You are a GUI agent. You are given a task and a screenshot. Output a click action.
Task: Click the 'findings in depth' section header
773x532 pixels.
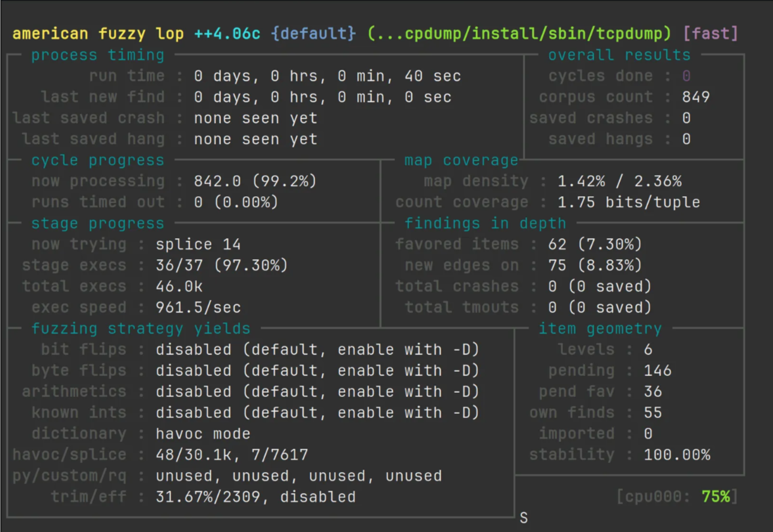[486, 224]
